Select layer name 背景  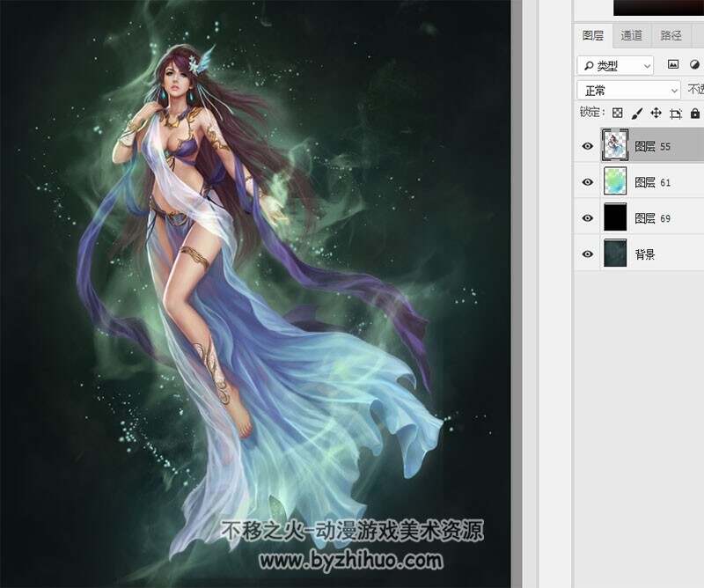point(645,254)
